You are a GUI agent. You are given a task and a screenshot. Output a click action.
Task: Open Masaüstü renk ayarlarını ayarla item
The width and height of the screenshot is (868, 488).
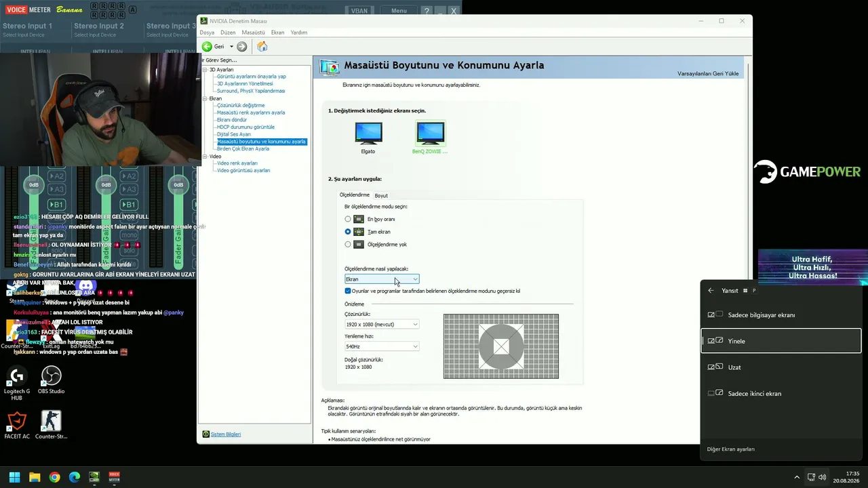(251, 113)
